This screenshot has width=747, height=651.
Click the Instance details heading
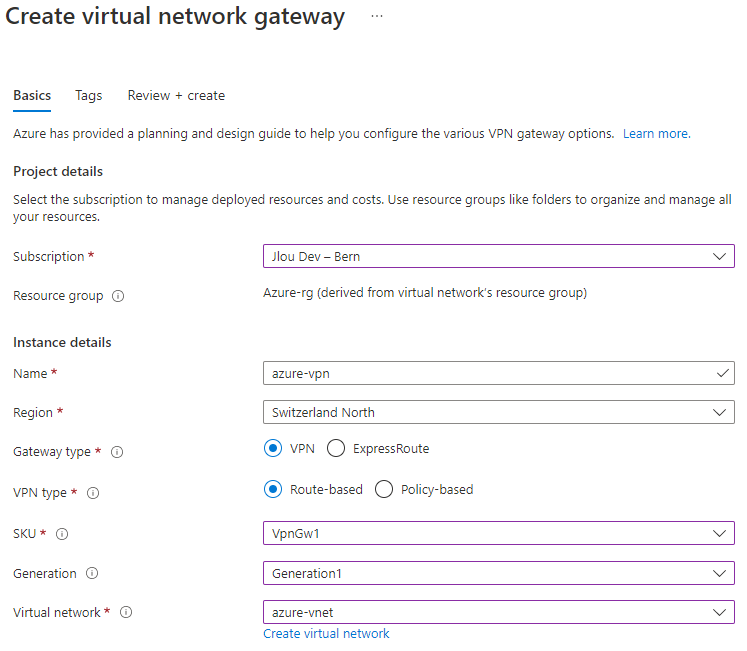tap(62, 343)
